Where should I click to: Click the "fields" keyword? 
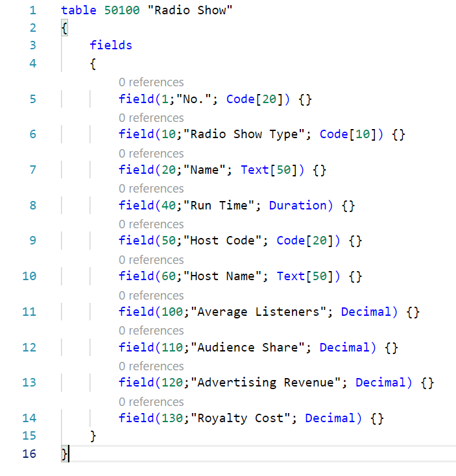(111, 45)
